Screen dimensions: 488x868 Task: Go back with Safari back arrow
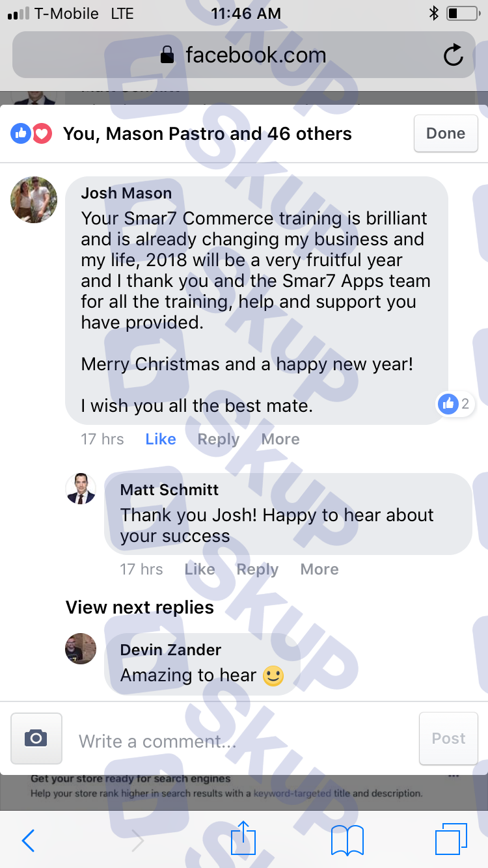pos(28,841)
